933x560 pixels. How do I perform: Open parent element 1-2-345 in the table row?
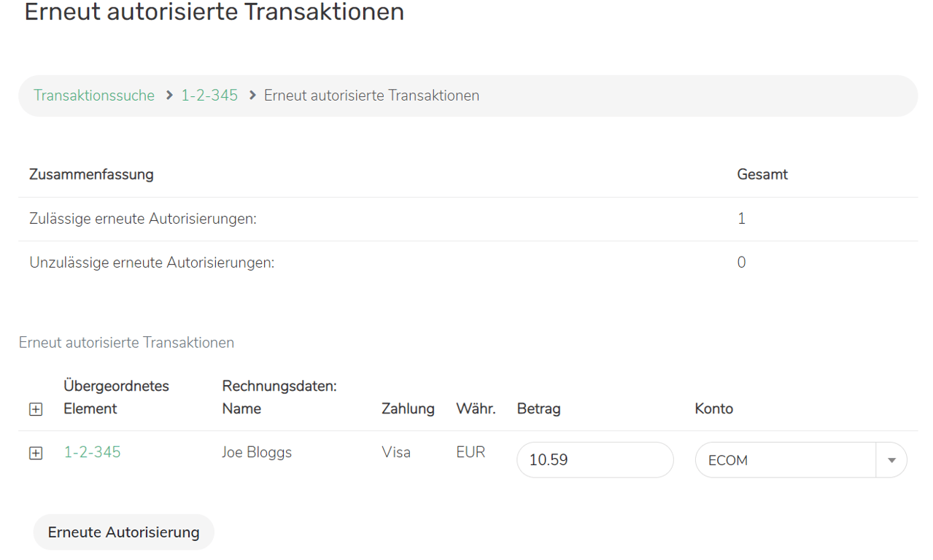(92, 453)
